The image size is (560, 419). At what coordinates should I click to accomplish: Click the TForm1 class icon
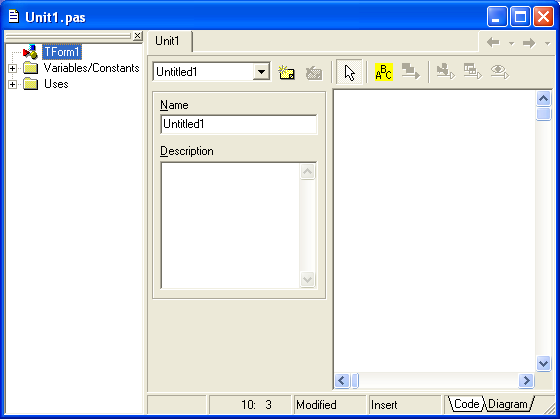click(x=30, y=52)
